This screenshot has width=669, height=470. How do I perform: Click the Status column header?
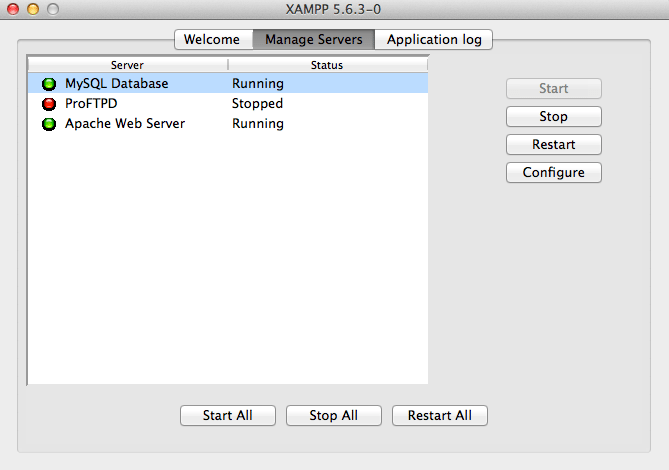[x=327, y=65]
